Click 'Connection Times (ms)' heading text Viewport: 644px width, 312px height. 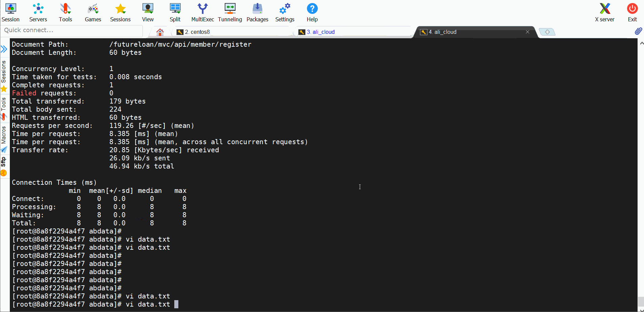pos(54,182)
